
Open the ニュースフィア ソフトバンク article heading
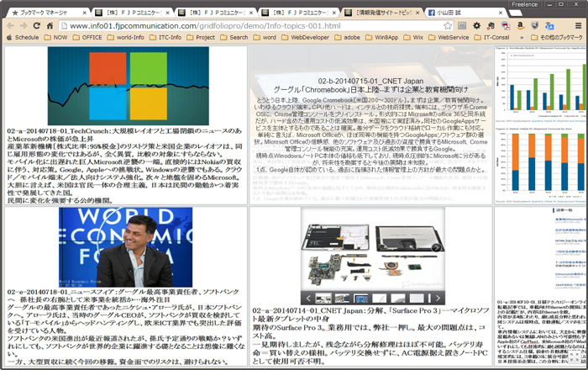click(x=123, y=295)
